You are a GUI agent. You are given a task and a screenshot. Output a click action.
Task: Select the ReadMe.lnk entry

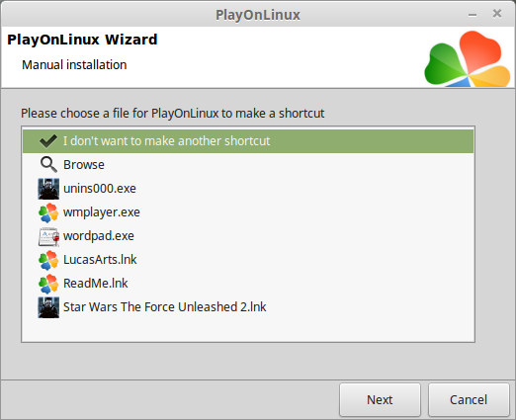pyautogui.click(x=248, y=284)
